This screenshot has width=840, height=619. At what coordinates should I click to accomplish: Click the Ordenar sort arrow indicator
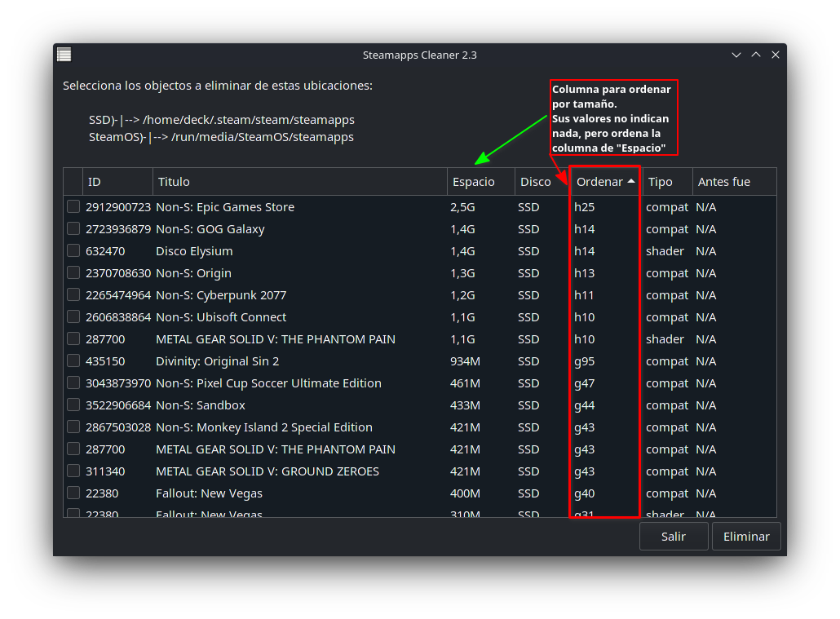[631, 182]
